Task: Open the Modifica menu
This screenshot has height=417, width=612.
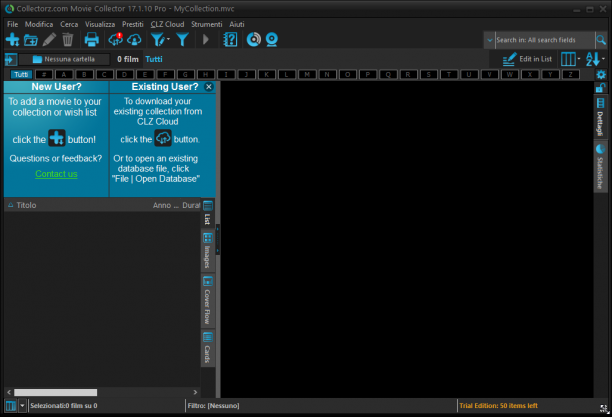Action: 39,24
